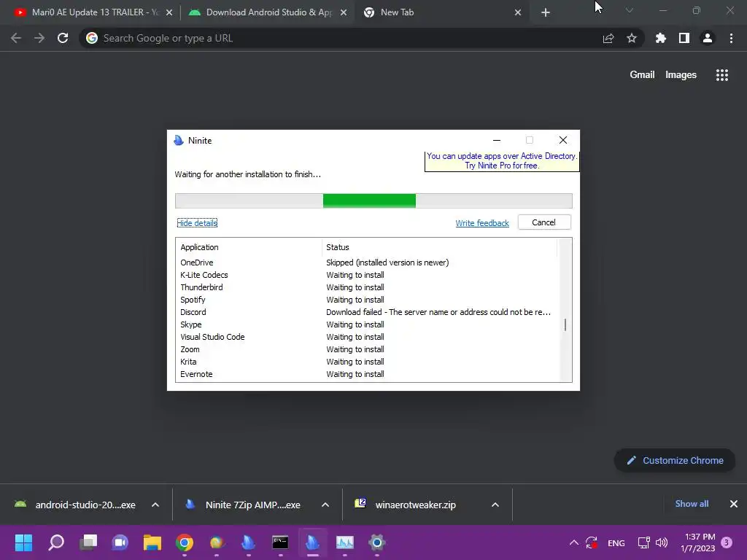The width and height of the screenshot is (747, 560).
Task: Toggle Chrome's side panel icon
Action: pyautogui.click(x=684, y=38)
